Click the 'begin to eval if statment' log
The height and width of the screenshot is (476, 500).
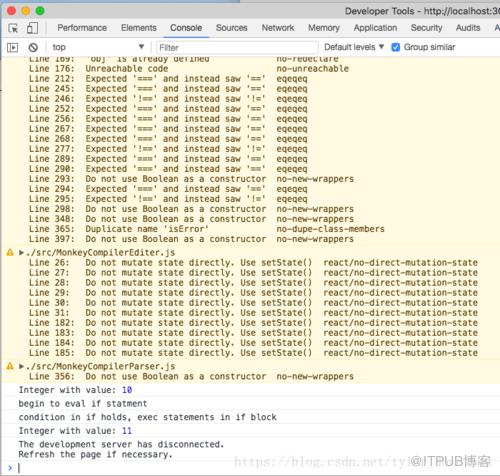83,404
